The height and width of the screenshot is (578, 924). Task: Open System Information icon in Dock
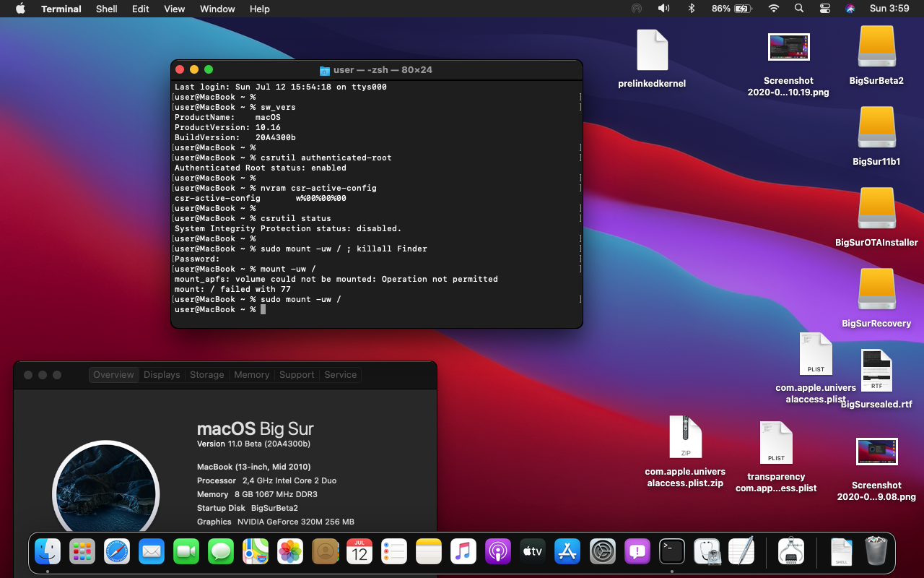791,552
